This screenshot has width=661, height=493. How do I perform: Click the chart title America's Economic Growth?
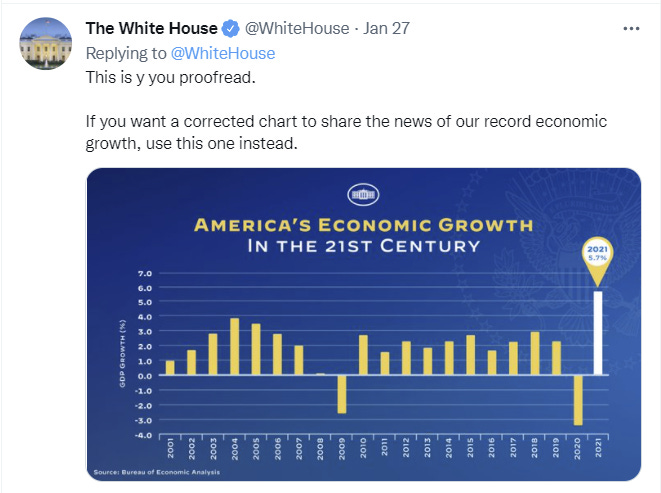[x=363, y=225]
